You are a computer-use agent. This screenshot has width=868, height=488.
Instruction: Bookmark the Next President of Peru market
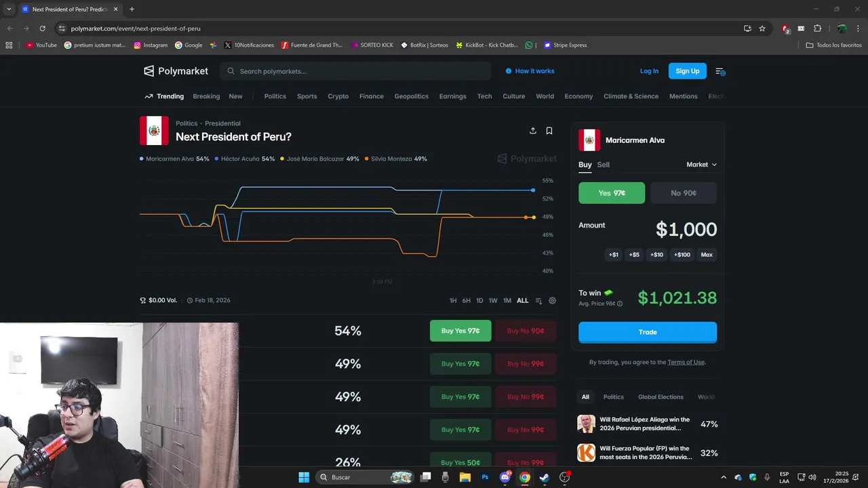pyautogui.click(x=549, y=131)
